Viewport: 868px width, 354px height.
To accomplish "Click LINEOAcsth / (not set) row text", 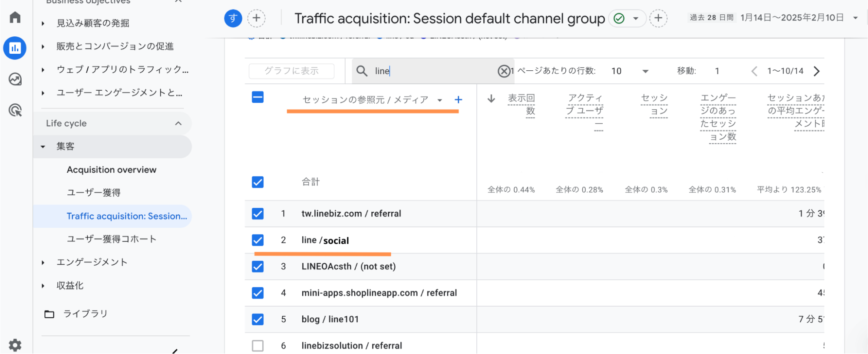I will (349, 267).
